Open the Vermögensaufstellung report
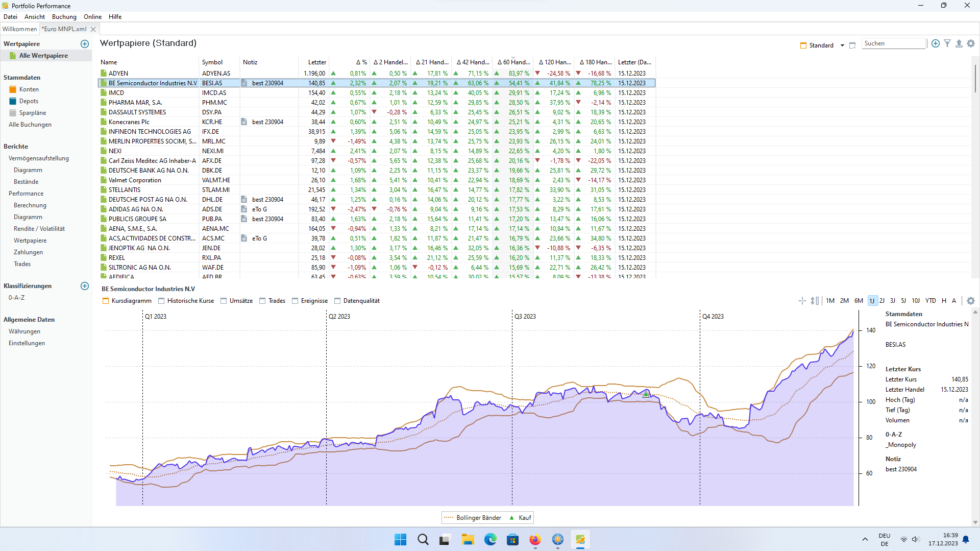 pyautogui.click(x=39, y=158)
